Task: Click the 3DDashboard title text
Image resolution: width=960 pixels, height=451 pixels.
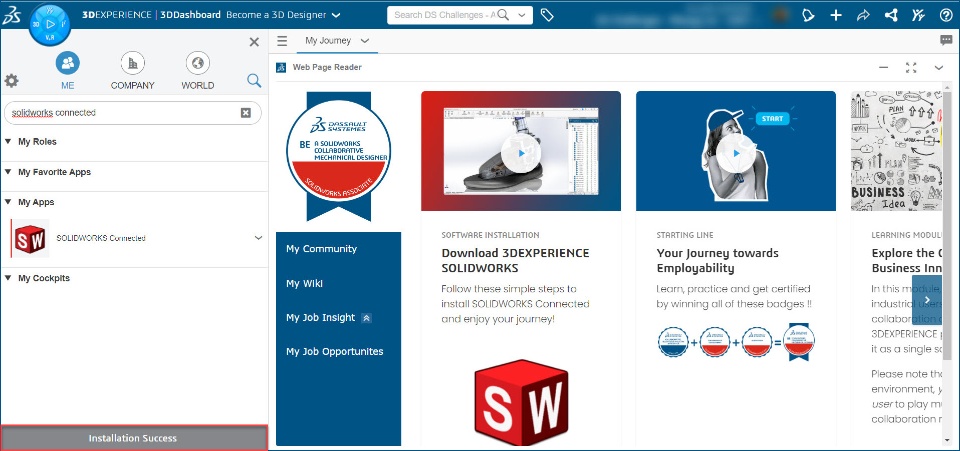Action: [190, 15]
